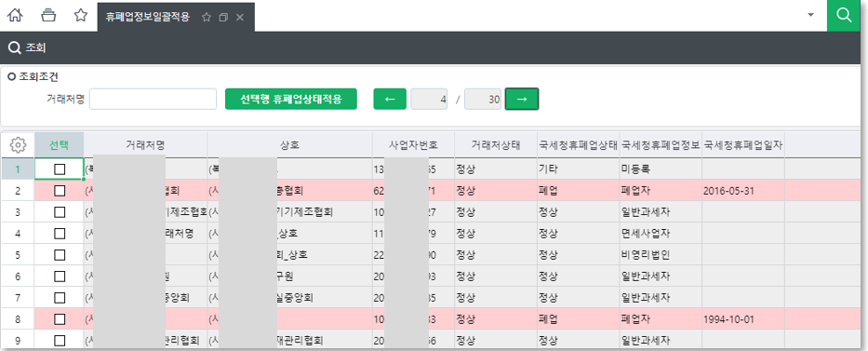The image size is (868, 351).
Task: Select the 기타 cell in row 1
Action: tap(578, 169)
